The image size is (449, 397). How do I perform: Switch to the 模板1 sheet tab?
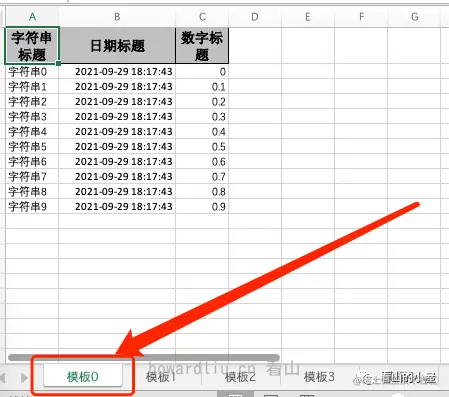162,376
